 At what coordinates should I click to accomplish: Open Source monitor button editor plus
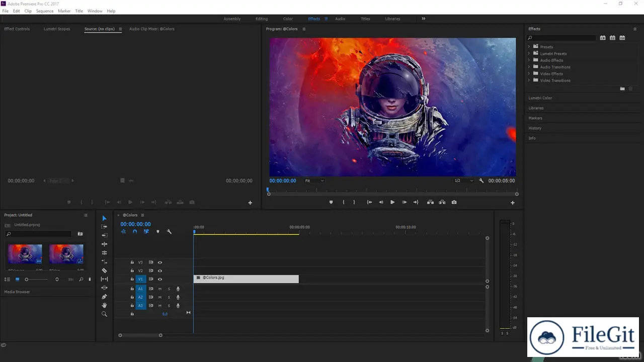(x=250, y=203)
